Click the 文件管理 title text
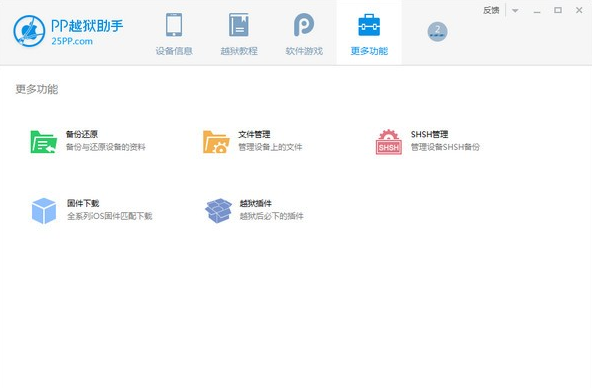 pyautogui.click(x=254, y=134)
